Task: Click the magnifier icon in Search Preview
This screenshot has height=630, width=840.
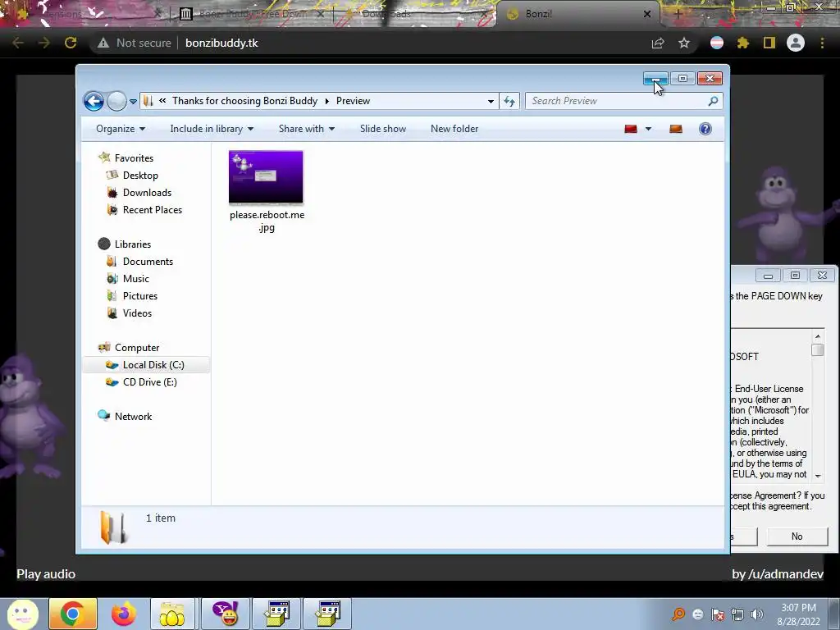Action: pyautogui.click(x=713, y=101)
